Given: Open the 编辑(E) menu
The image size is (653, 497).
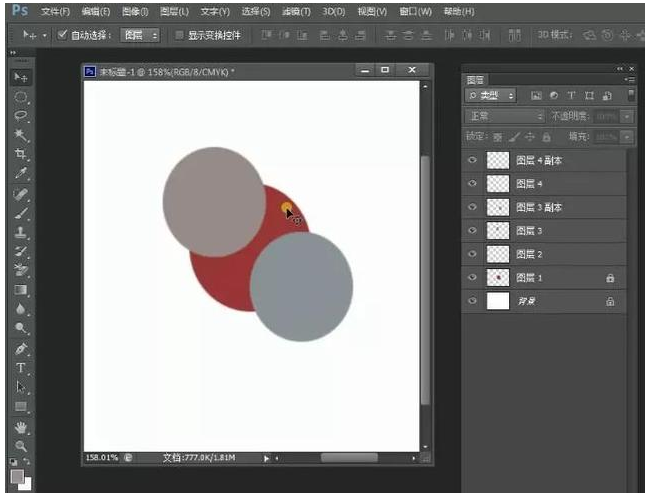Looking at the screenshot, I should 96,12.
